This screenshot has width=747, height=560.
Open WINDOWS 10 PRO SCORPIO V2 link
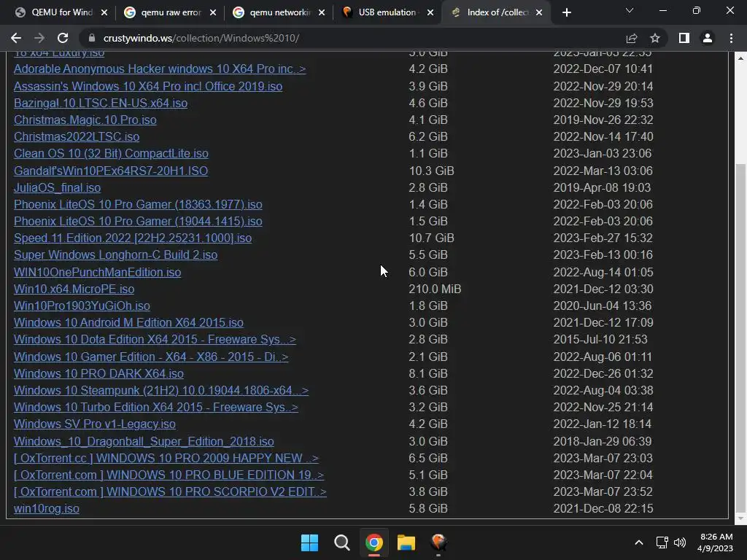point(170,491)
